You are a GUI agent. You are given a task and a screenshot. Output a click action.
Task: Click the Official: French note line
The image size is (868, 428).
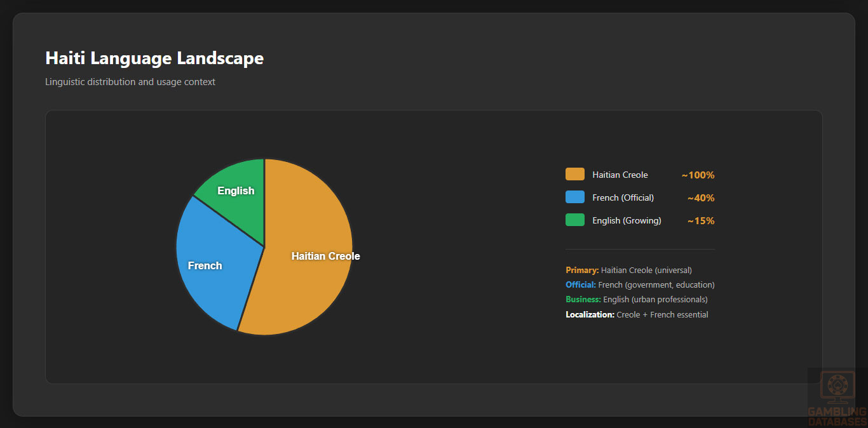coord(640,285)
